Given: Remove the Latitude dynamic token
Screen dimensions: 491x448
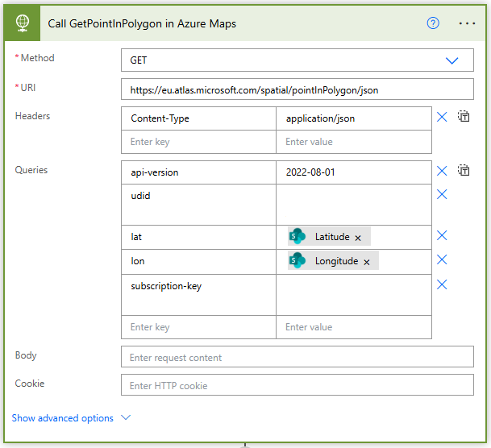Looking at the screenshot, I should (x=358, y=238).
